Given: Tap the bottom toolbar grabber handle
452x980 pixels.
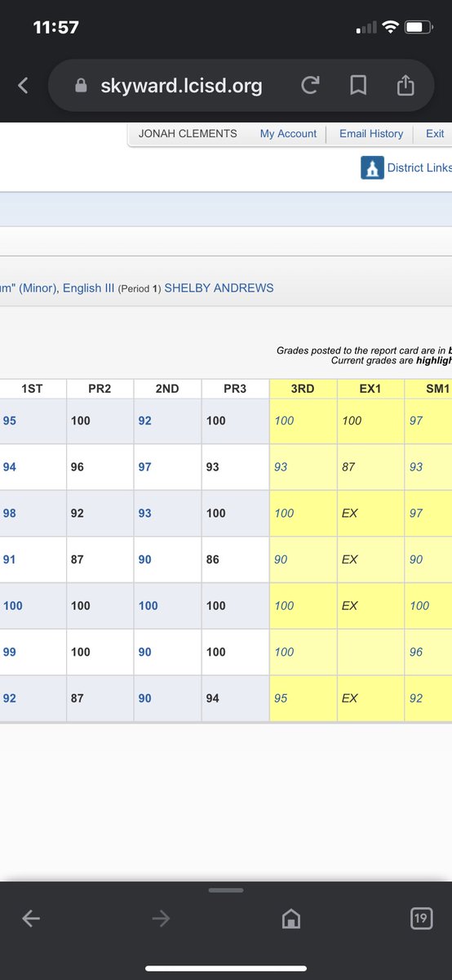Looking at the screenshot, I should [x=226, y=889].
